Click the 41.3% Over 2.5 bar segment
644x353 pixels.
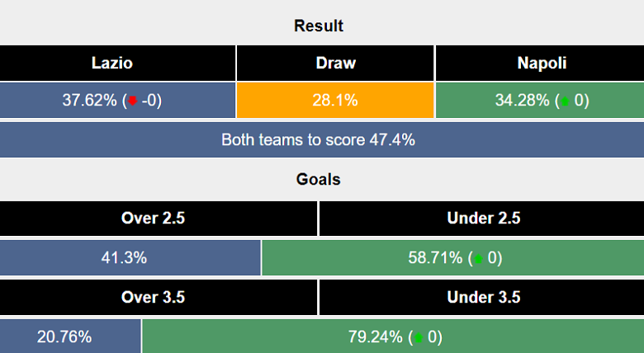tap(130, 258)
